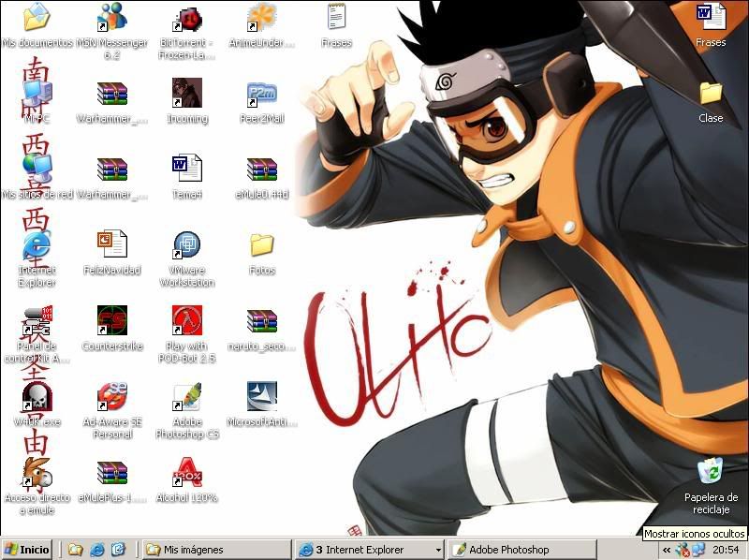Viewport: 749px width, 560px height.
Task: Launch the W40K.exe skull shortcut
Action: click(x=37, y=396)
